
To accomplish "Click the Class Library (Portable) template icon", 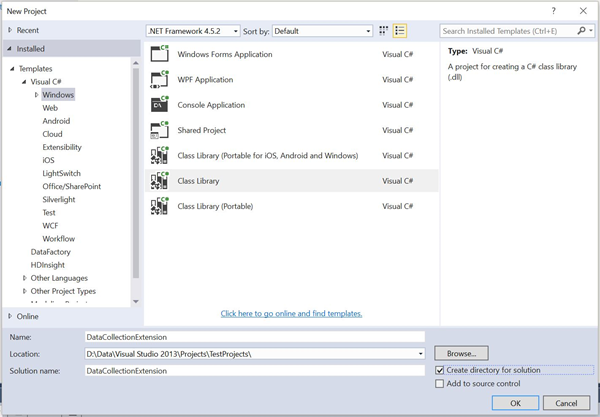I will 160,206.
